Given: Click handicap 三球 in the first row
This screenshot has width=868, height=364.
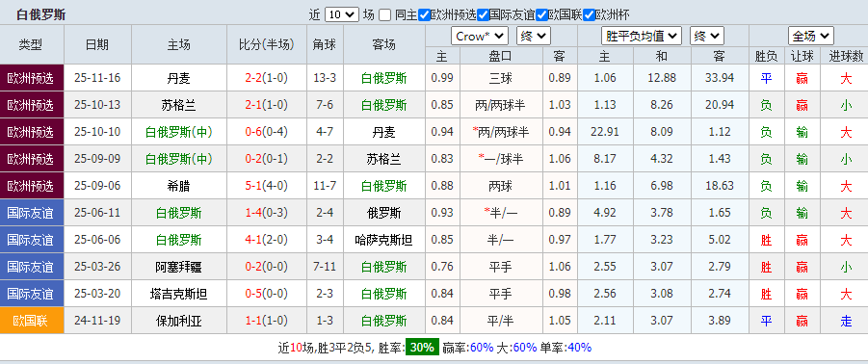Looking at the screenshot, I should pyautogui.click(x=500, y=79).
